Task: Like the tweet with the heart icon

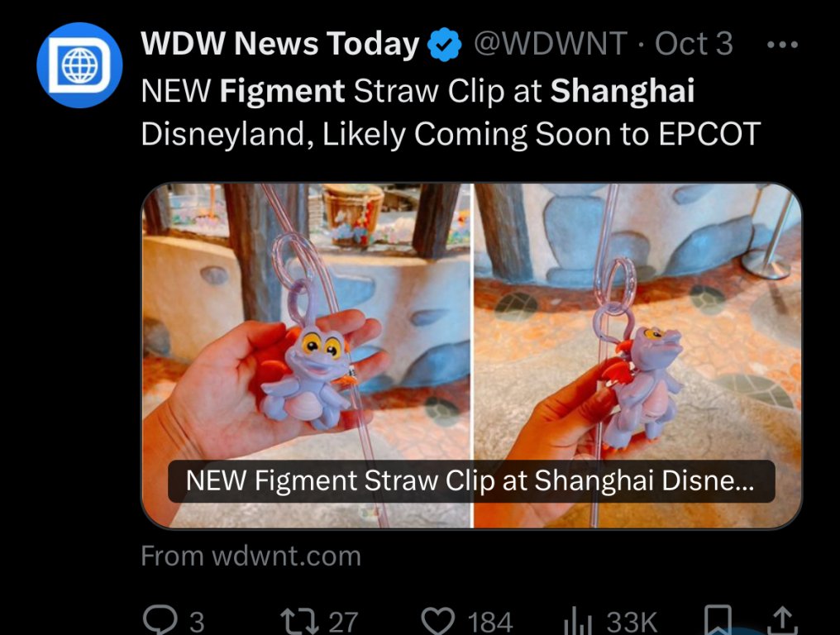Action: (x=438, y=621)
